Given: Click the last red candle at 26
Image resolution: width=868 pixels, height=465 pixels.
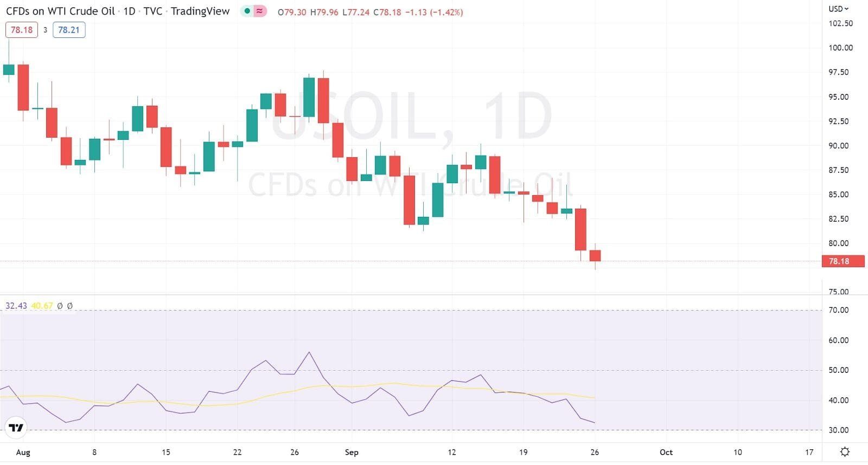Looking at the screenshot, I should click(595, 256).
